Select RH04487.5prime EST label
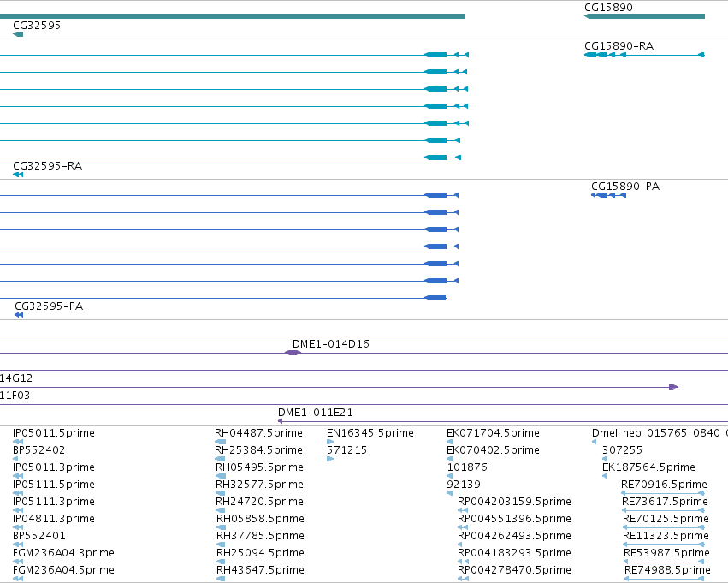The image size is (728, 583). tap(258, 433)
